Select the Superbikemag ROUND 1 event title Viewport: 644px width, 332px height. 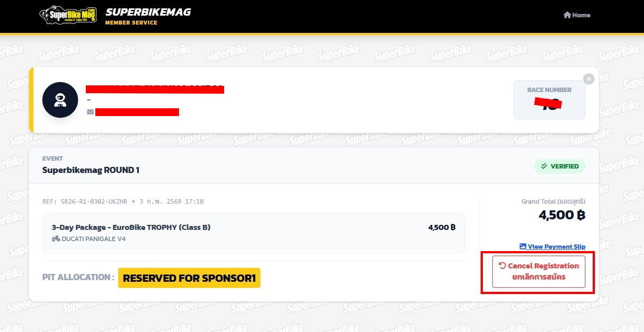[x=91, y=170]
